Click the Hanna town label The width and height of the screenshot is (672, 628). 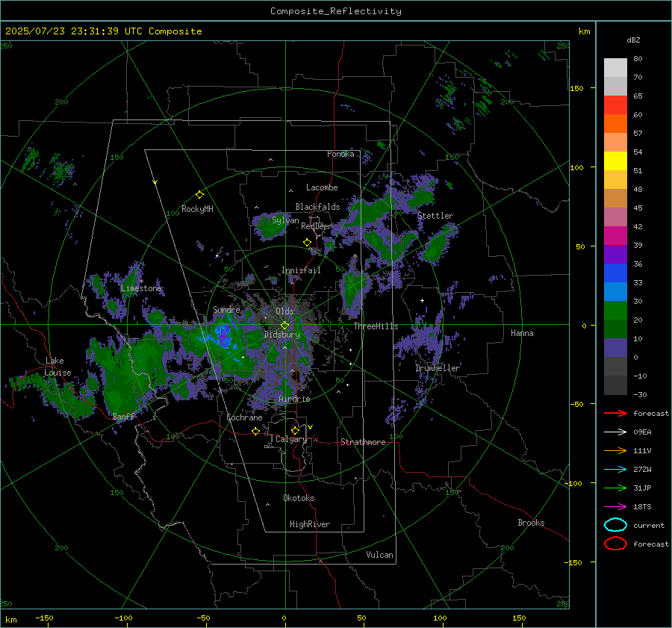pos(522,333)
